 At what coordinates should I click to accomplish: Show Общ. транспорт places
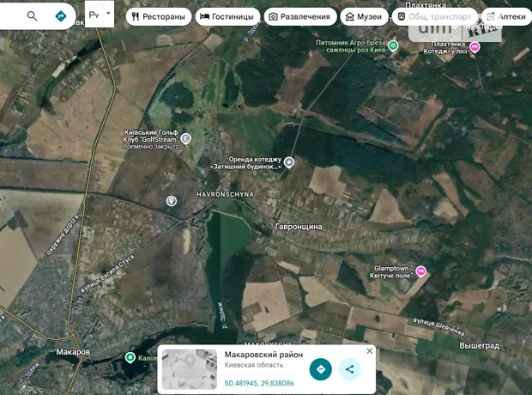(433, 16)
